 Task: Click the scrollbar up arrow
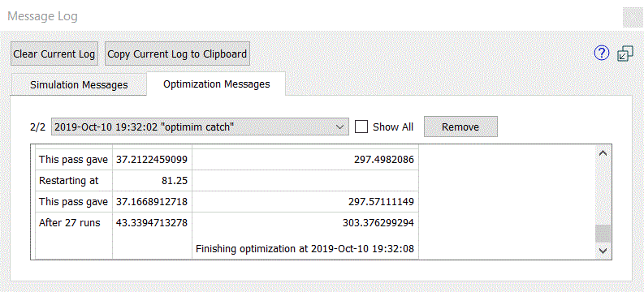pos(603,153)
